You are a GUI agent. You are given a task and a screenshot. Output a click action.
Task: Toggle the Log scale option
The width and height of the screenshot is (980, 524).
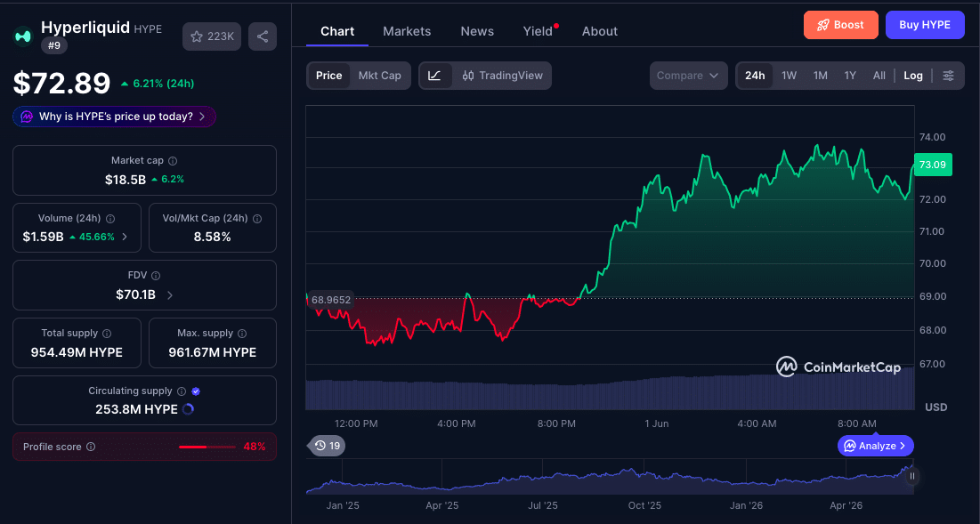[913, 76]
